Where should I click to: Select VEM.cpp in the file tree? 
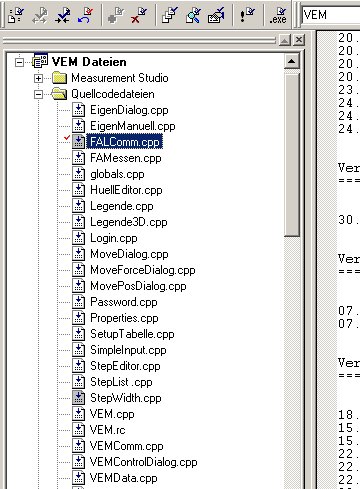(112, 414)
